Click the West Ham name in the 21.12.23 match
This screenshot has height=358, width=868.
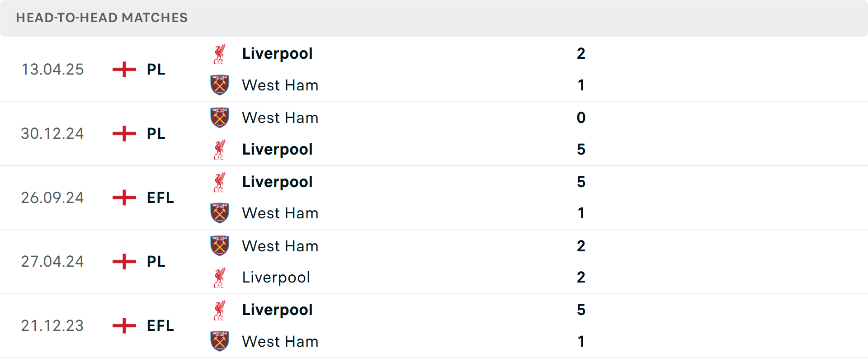click(280, 342)
